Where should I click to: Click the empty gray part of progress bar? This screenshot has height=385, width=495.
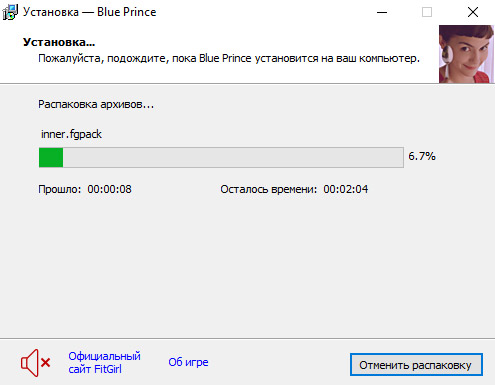pyautogui.click(x=233, y=157)
